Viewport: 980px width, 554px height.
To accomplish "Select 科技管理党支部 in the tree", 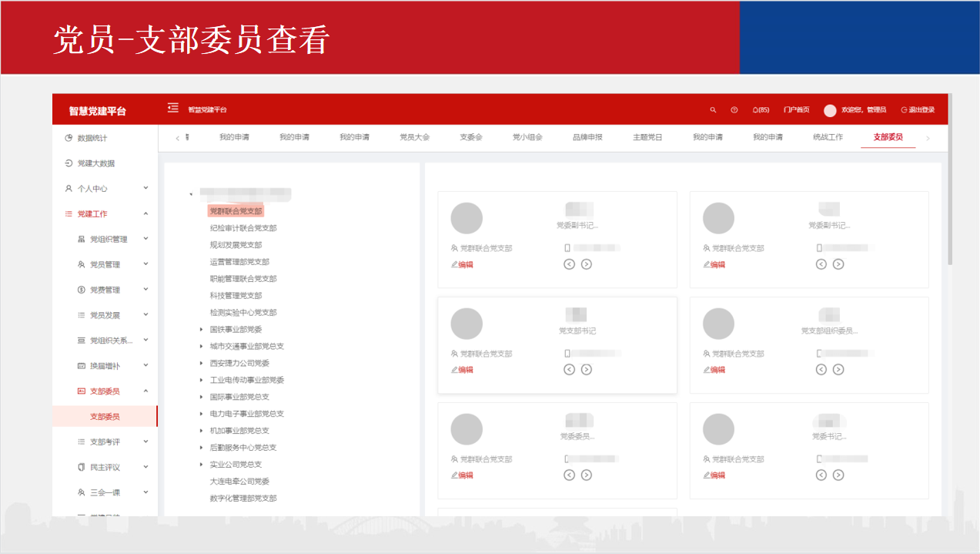I will click(236, 296).
